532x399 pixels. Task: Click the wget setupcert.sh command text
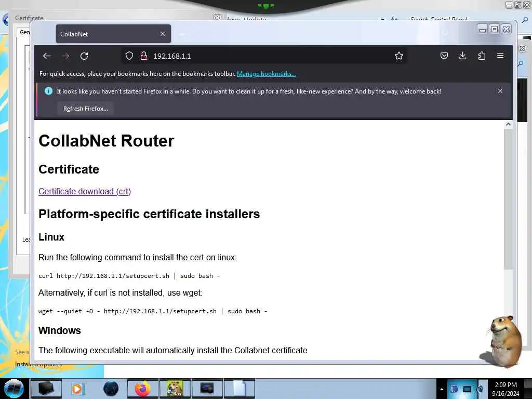[x=153, y=311]
